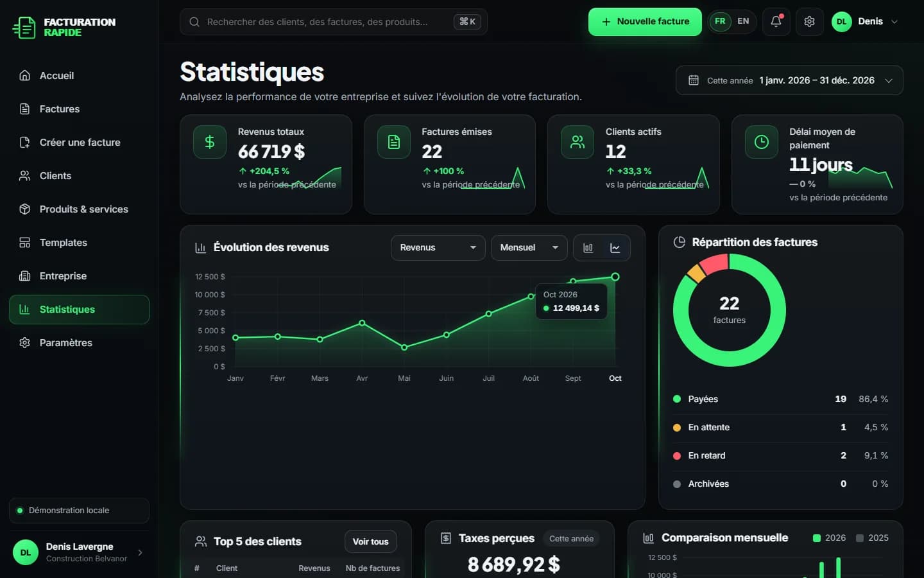924x578 pixels.
Task: Click the red En retard legend dot
Action: click(x=677, y=455)
